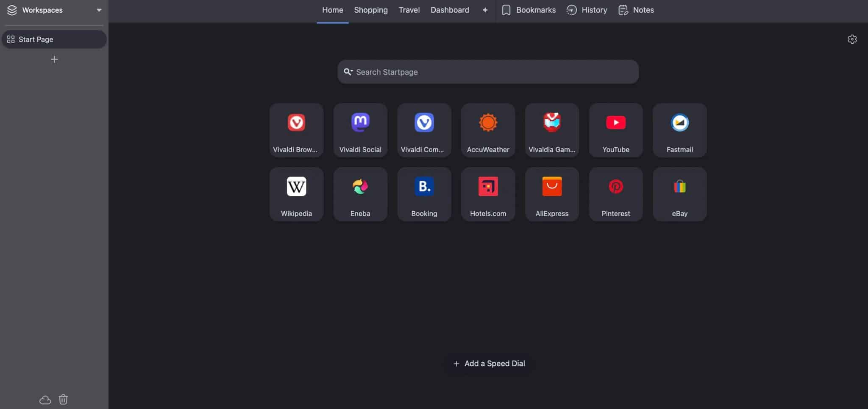Open the eBay speed dial
Screen dimensions: 868x409
point(679,194)
